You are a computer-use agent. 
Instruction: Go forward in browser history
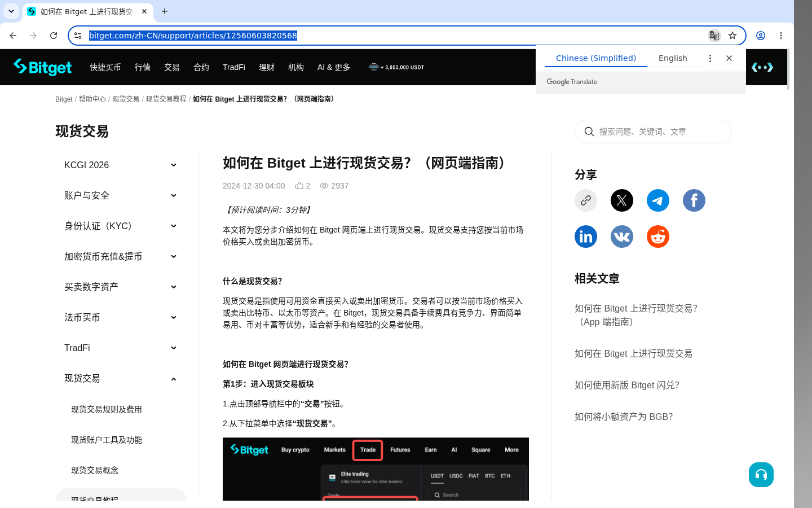point(33,36)
